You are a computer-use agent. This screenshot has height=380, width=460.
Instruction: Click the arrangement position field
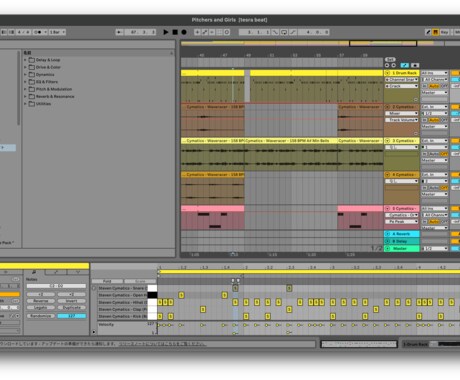(140, 32)
